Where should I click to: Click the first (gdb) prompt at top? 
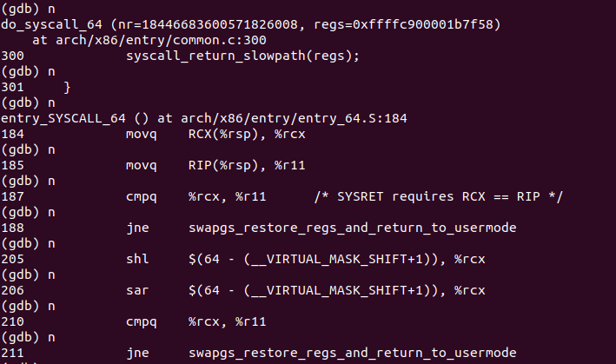pyautogui.click(x=22, y=9)
